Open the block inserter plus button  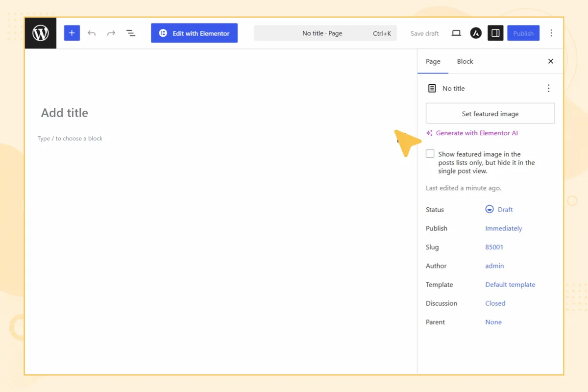point(72,33)
